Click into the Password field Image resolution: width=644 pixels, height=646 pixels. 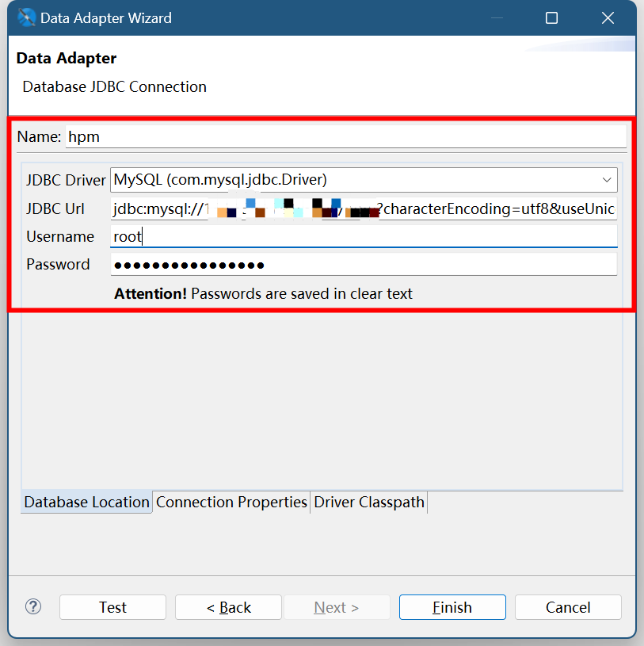364,265
